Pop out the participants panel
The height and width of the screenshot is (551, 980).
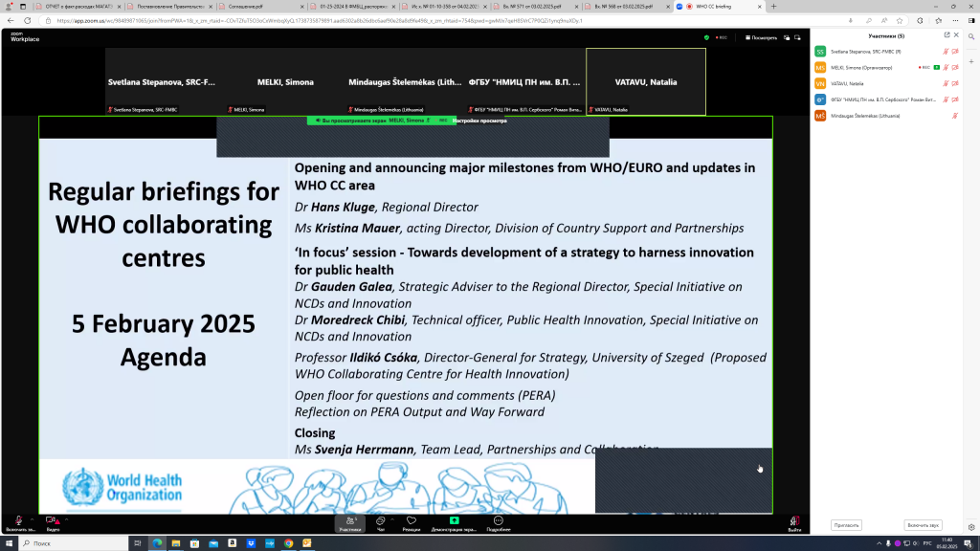945,34
